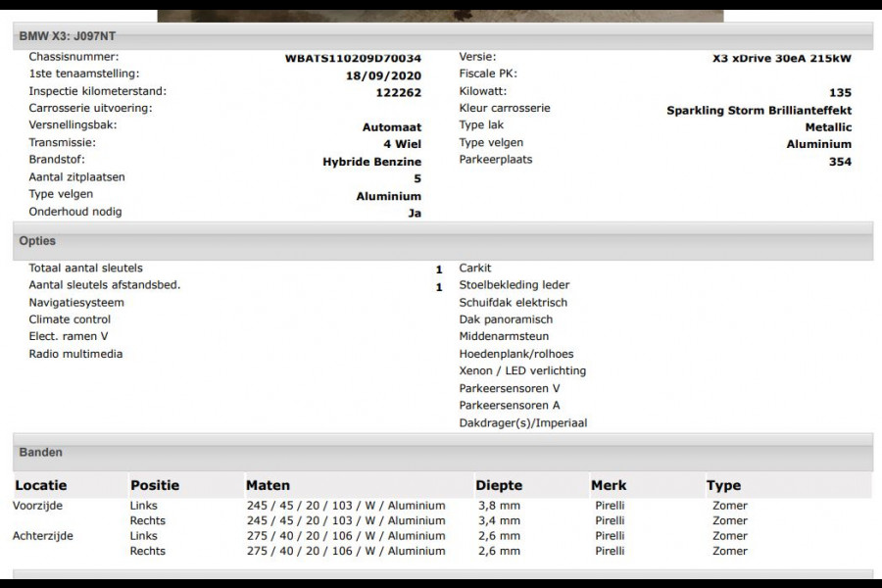Click the Merk column header
882x588 pixels.
tap(609, 485)
